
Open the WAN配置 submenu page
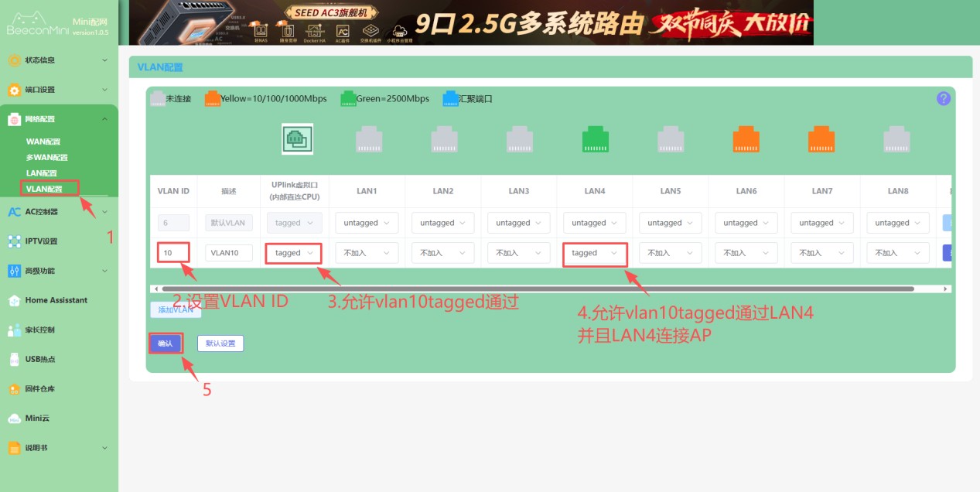[43, 142]
